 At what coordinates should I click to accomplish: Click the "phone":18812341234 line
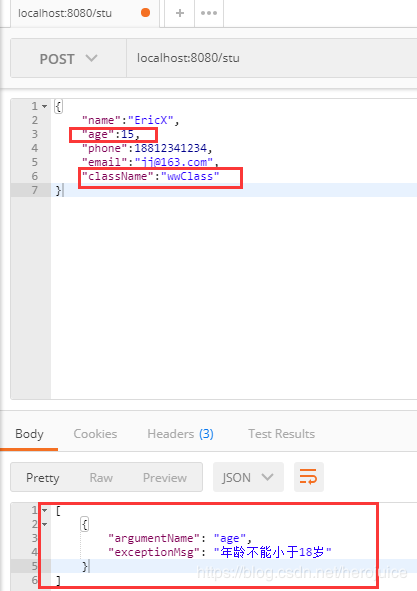147,148
